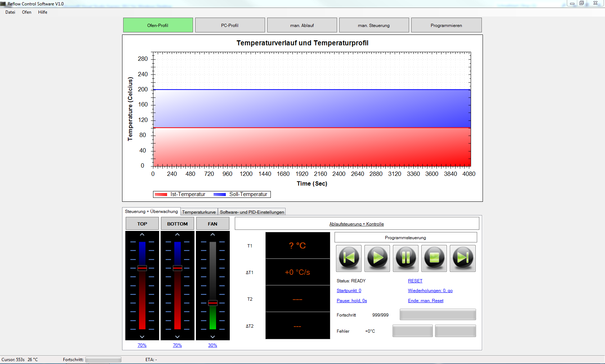Click the RESET link

pyautogui.click(x=415, y=281)
